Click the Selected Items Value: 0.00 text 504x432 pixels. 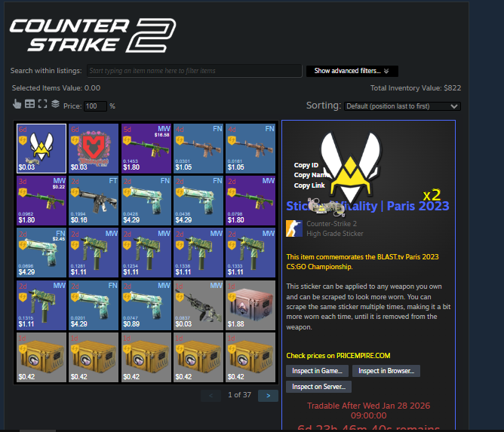click(x=56, y=88)
